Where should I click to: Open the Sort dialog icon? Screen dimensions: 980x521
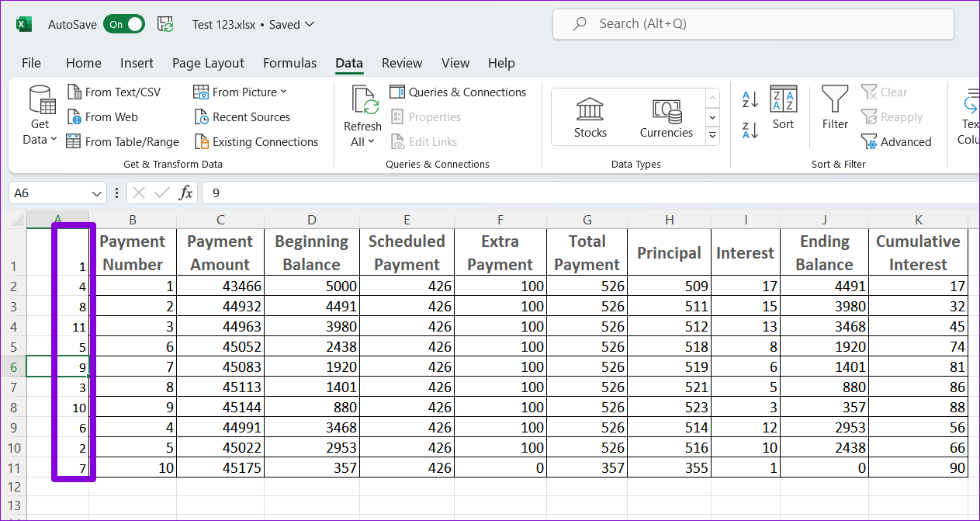pos(783,101)
